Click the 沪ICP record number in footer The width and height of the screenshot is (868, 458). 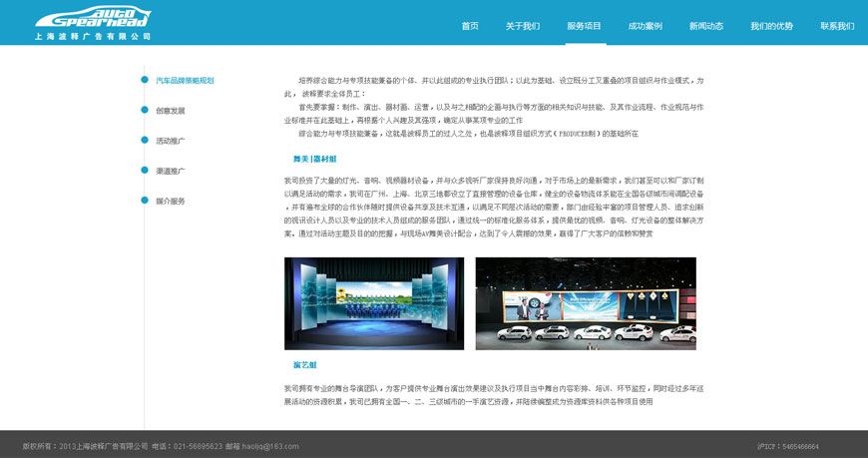pyautogui.click(x=788, y=446)
